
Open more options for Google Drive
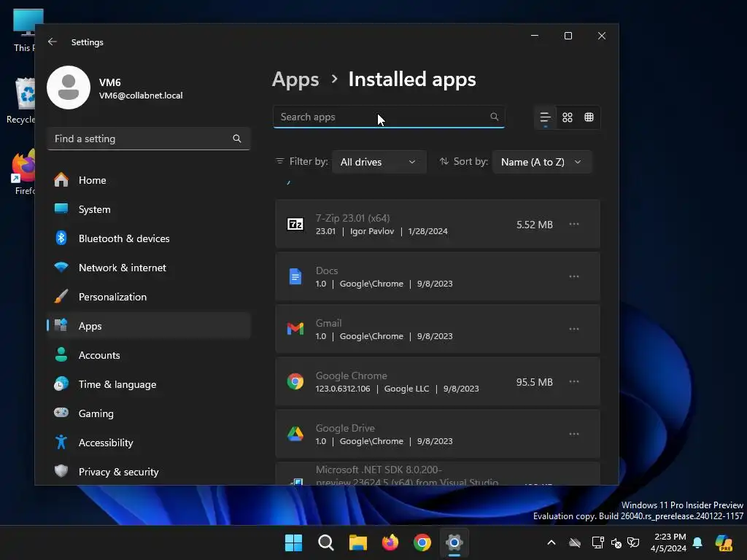(574, 434)
